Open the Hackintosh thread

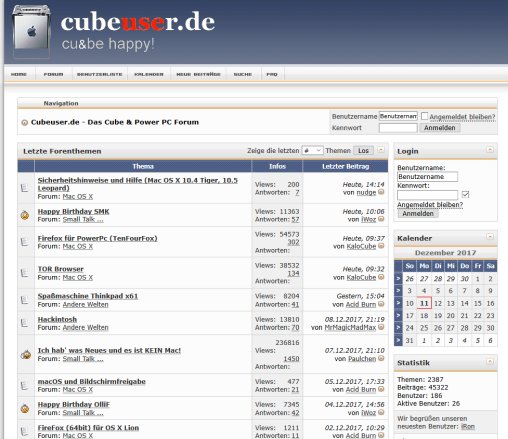click(x=57, y=319)
